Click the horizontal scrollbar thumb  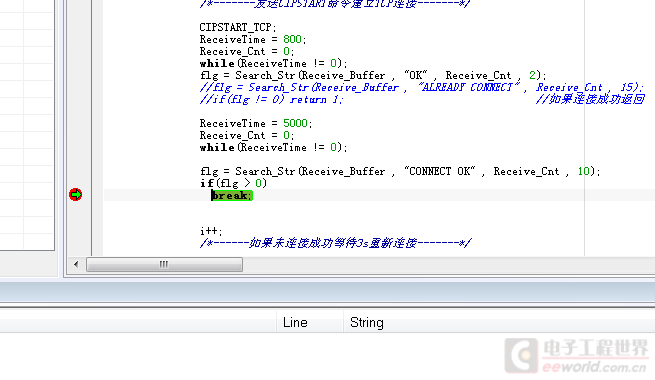tap(164, 264)
